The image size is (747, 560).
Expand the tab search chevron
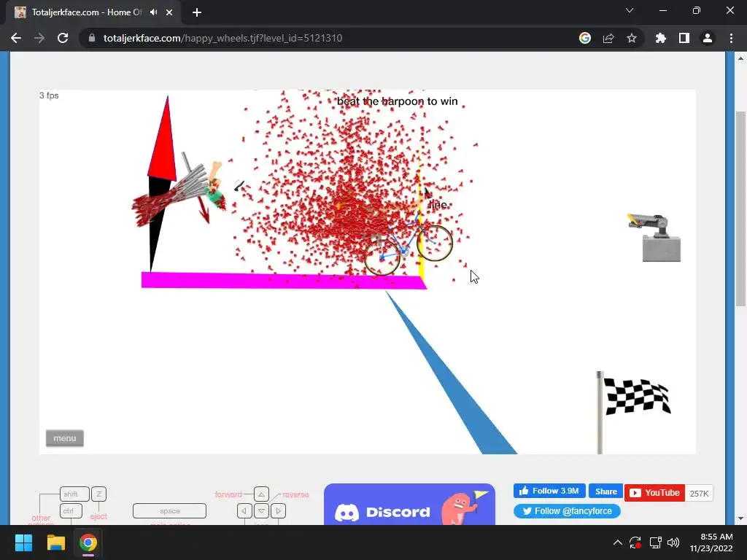pos(630,10)
